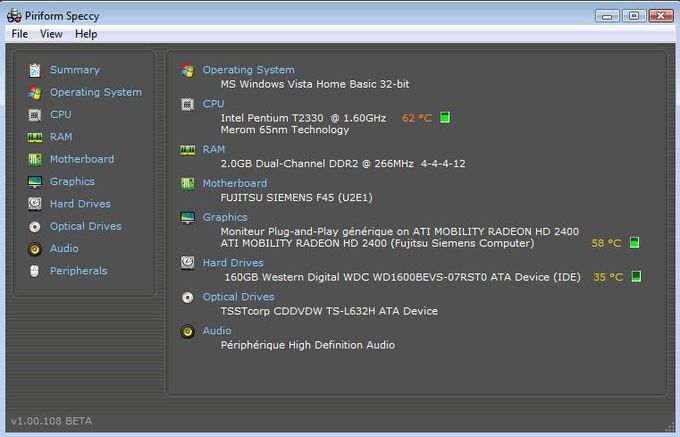Open the Help menu

tap(86, 34)
